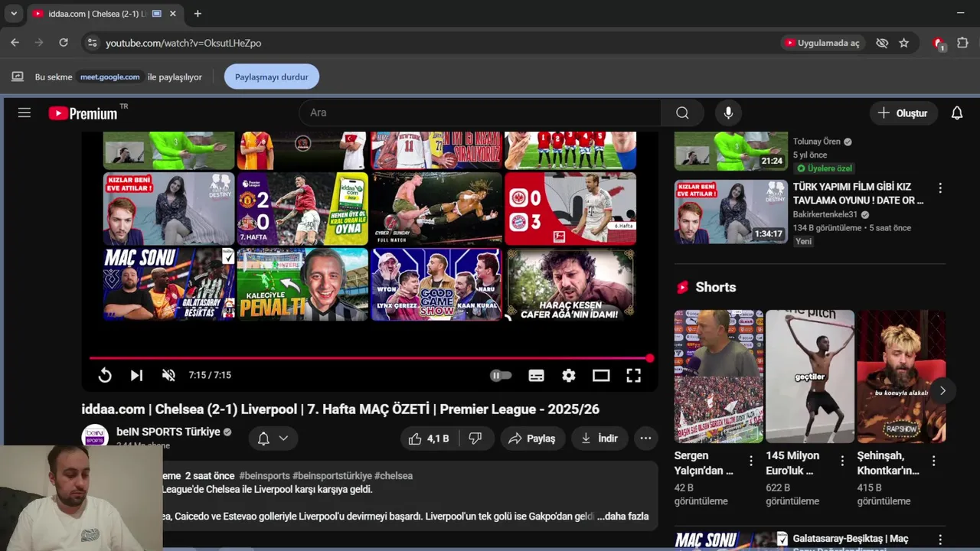This screenshot has width=980, height=551.
Task: Open the YouTube guide hamburger menu
Action: click(x=24, y=112)
